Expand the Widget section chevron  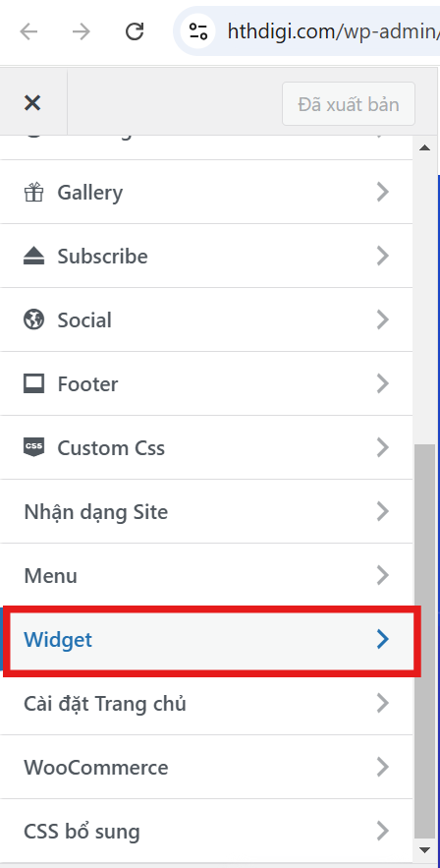coord(382,640)
